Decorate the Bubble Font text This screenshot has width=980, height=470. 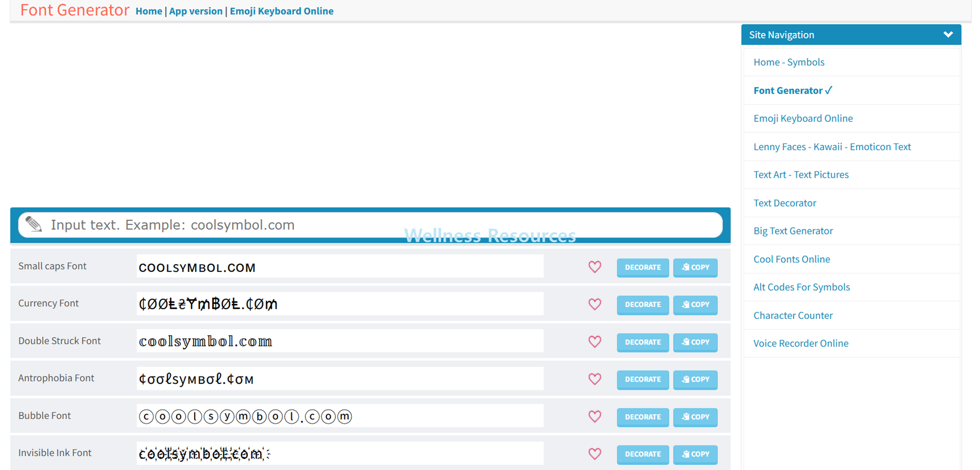[x=643, y=417]
